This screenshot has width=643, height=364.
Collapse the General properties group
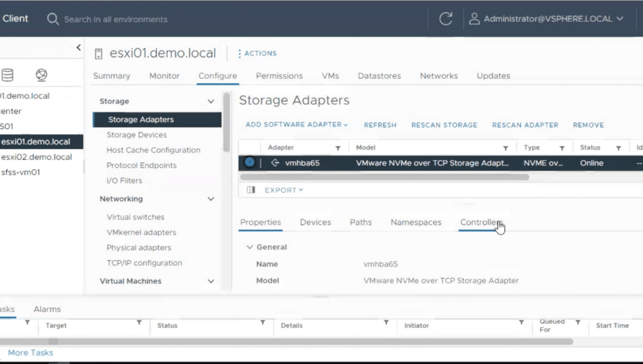tap(250, 247)
